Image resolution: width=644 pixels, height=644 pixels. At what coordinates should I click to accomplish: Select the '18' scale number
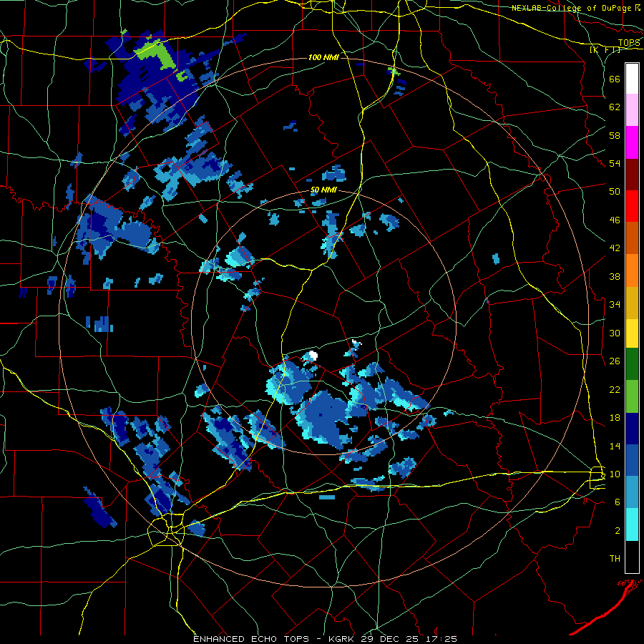tap(615, 417)
